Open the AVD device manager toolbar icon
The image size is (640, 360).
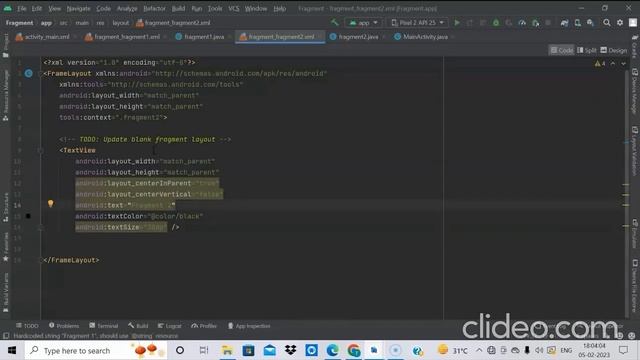[x=578, y=23]
